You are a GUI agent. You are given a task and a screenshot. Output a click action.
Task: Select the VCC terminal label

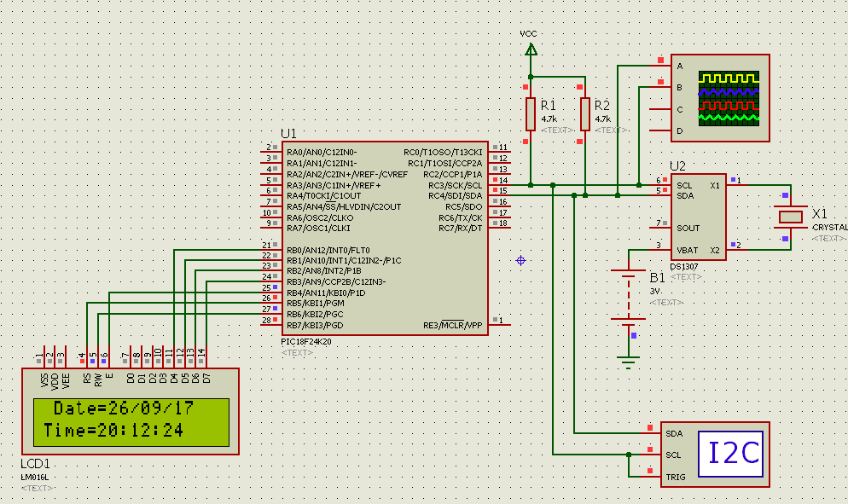click(x=528, y=33)
